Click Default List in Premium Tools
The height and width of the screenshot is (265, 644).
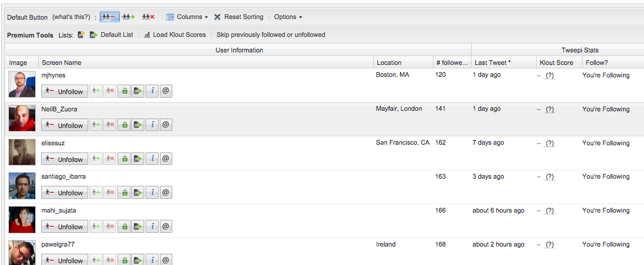(x=112, y=35)
